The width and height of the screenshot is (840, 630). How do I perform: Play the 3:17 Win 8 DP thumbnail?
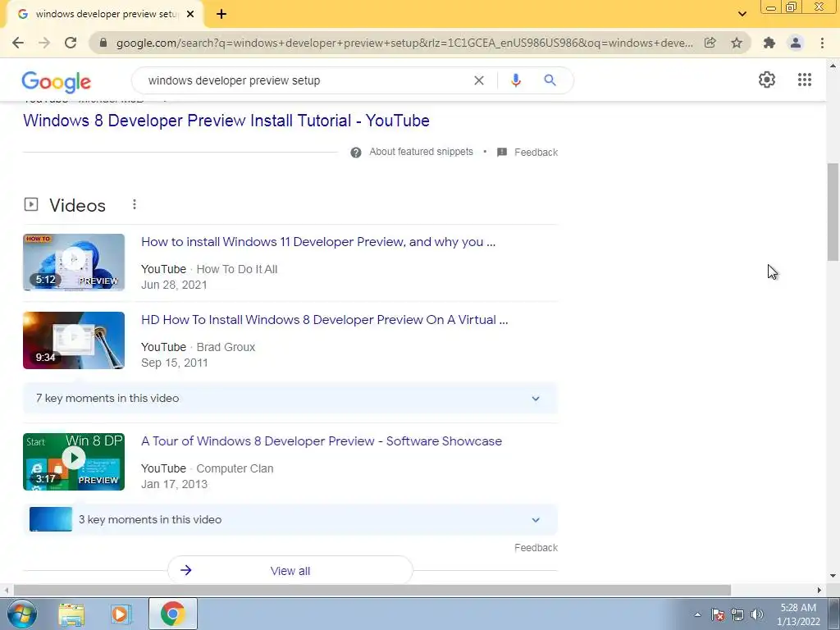(74, 462)
